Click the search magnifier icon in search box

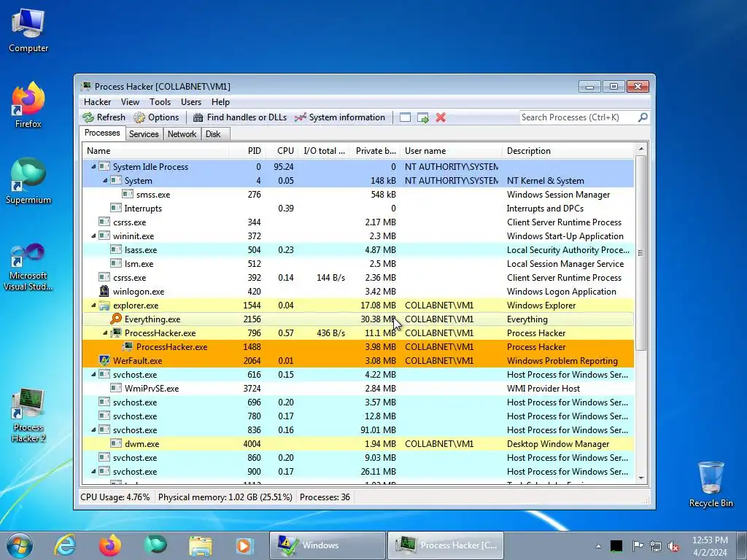[643, 117]
